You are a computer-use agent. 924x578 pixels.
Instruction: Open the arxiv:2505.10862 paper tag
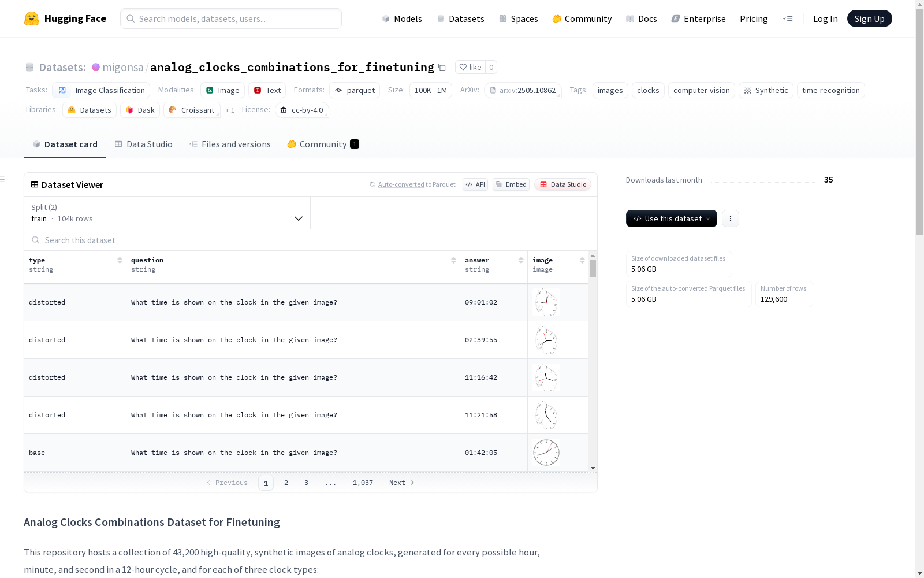click(523, 90)
